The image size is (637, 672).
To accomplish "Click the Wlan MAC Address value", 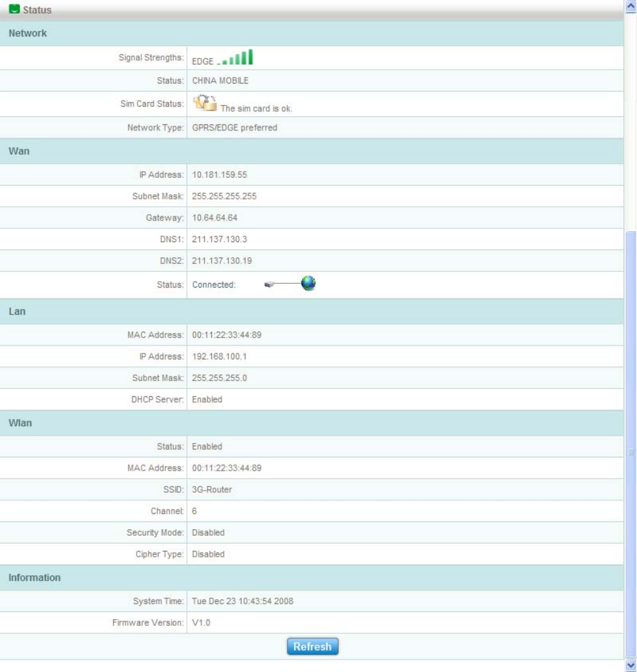I will 226,468.
